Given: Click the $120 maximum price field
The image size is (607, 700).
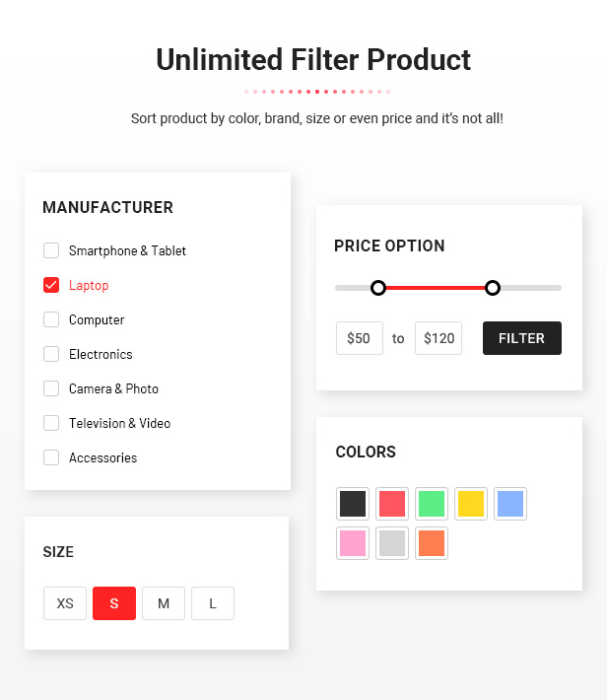Looking at the screenshot, I should pos(438,338).
